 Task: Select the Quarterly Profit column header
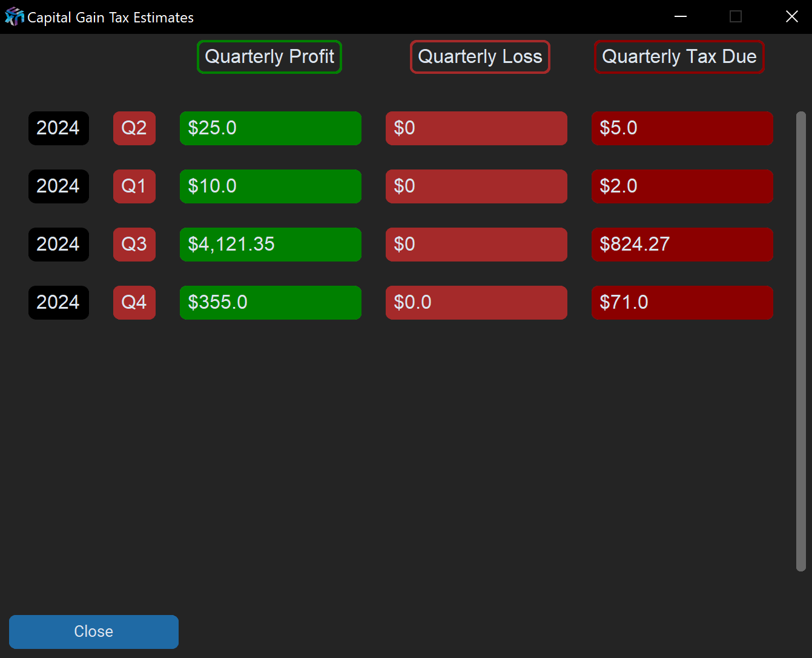click(269, 57)
